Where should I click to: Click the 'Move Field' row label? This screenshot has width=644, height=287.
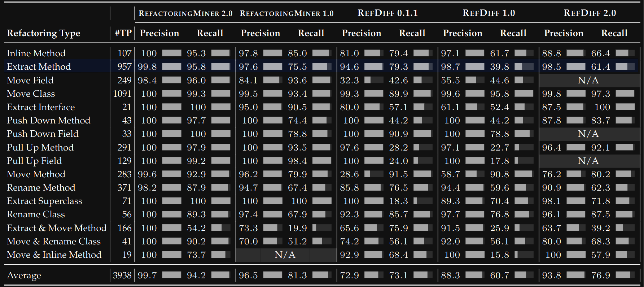pos(30,80)
